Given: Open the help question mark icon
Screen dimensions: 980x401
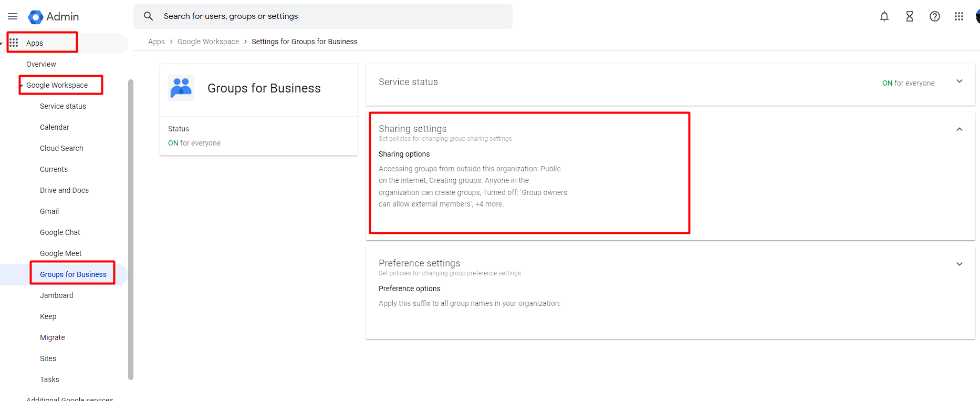Looking at the screenshot, I should [935, 16].
